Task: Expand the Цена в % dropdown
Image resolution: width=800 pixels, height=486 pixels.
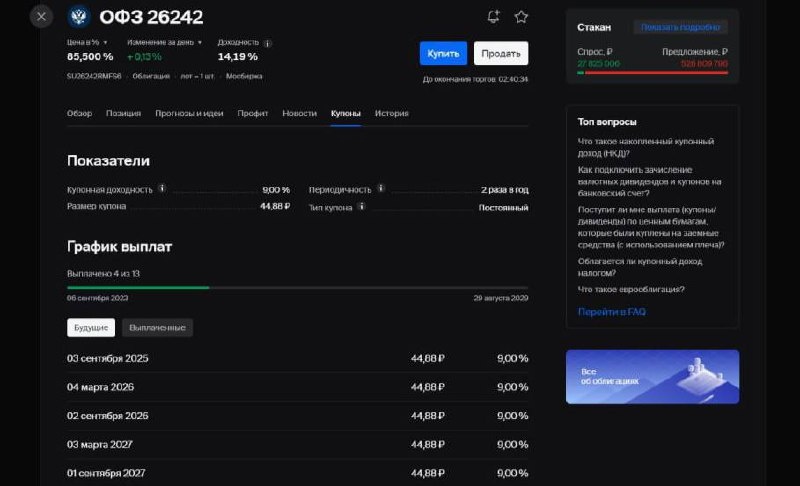Action: click(x=105, y=42)
